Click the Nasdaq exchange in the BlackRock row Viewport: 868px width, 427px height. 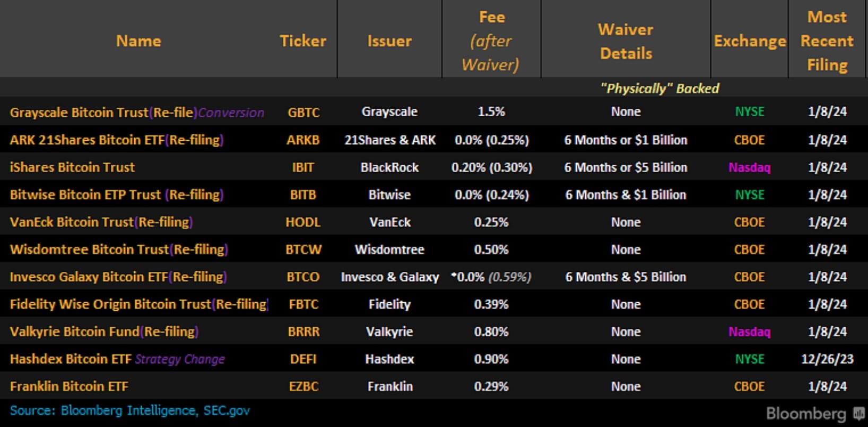tap(749, 167)
